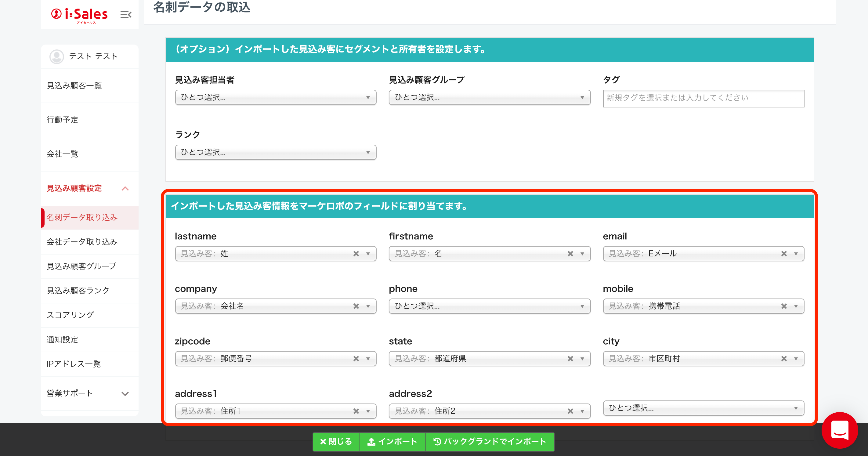Click the タグ input field
868x456 pixels.
tap(703, 98)
